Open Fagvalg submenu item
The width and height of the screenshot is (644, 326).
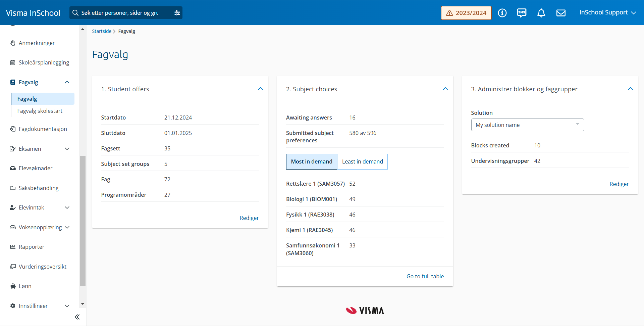point(43,99)
